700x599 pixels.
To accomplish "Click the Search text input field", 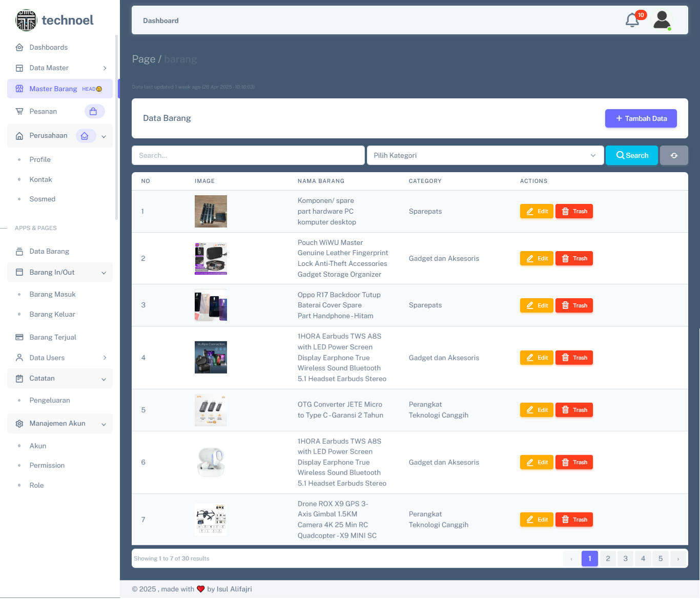I will [x=248, y=155].
